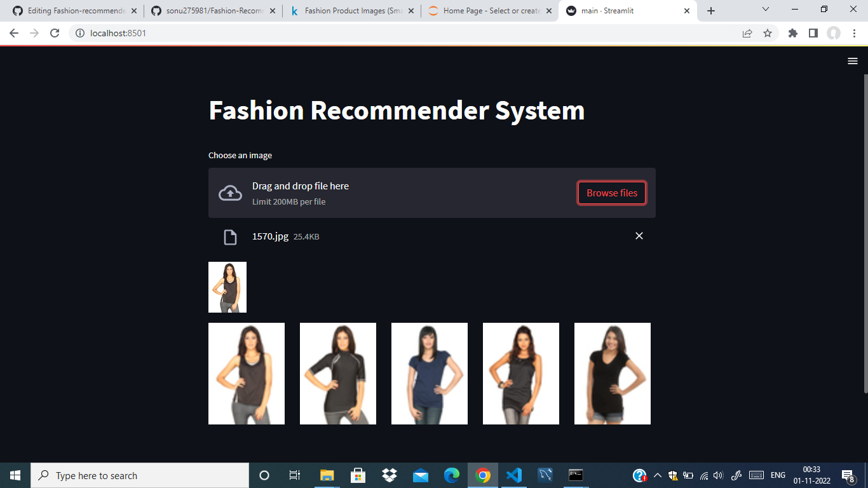Click the Browse files button
Screen dimensions: 868x488
[611, 193]
